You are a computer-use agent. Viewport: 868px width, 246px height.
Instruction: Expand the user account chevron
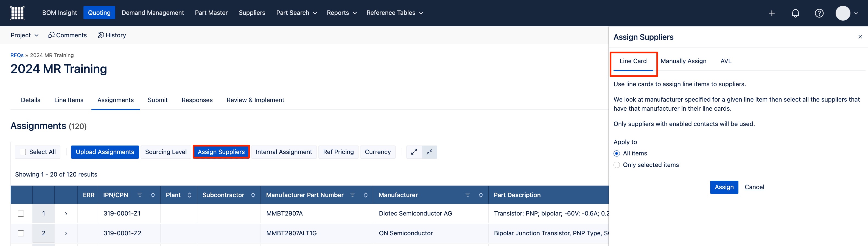pyautogui.click(x=856, y=13)
